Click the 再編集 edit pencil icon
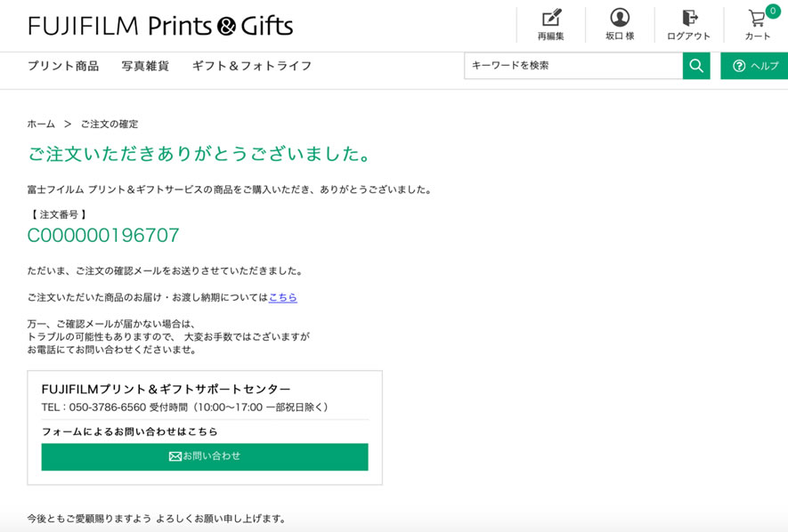The height and width of the screenshot is (532, 788). [x=551, y=18]
